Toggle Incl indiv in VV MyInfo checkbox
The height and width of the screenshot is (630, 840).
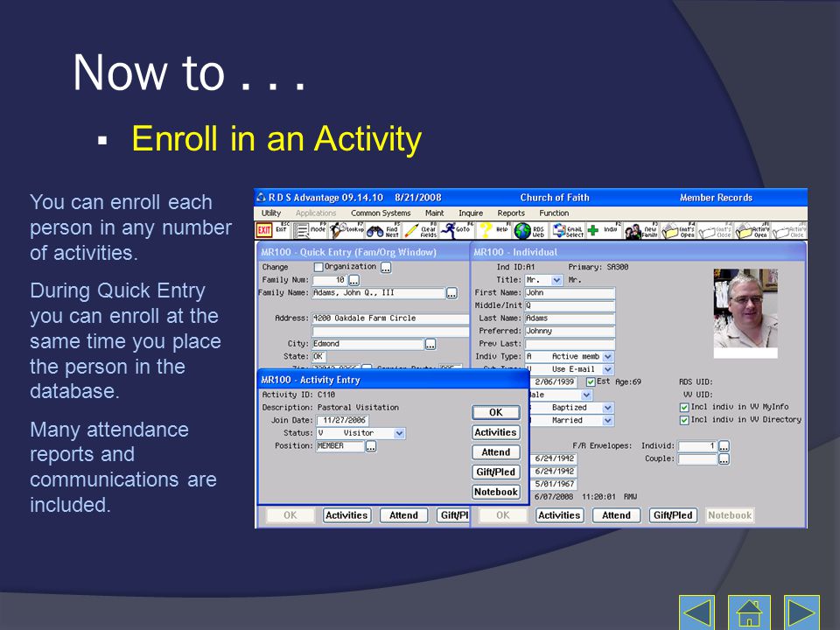(x=684, y=407)
